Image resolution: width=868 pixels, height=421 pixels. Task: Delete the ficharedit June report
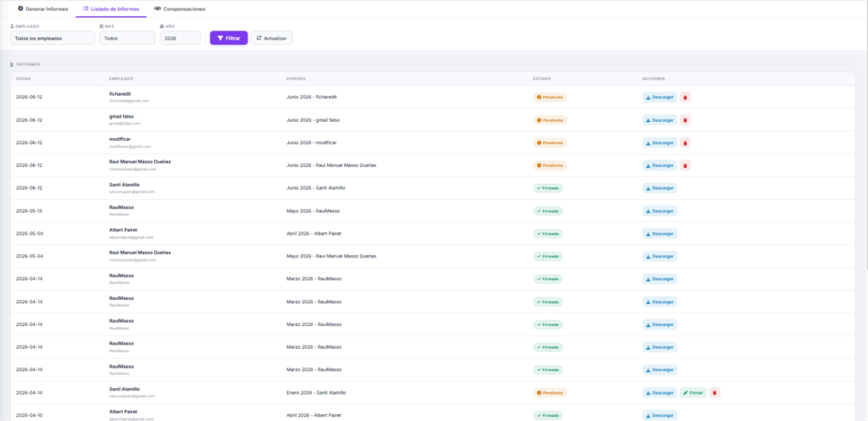[685, 97]
